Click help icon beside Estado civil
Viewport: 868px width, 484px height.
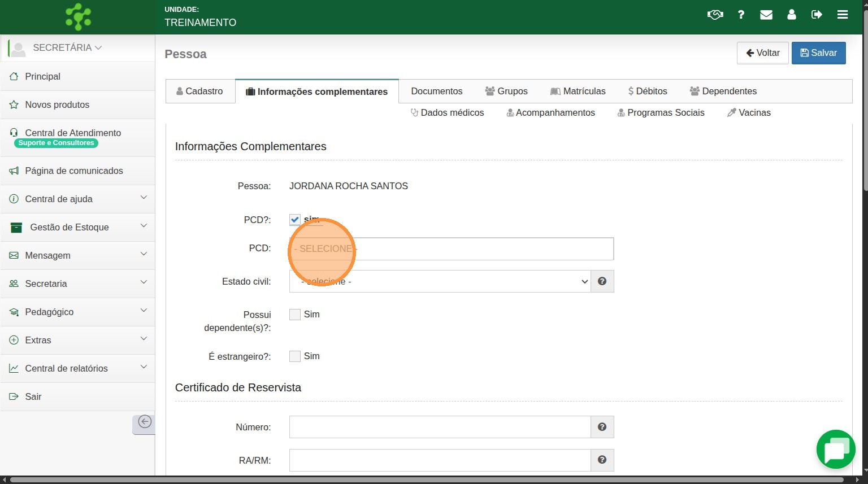[602, 281]
